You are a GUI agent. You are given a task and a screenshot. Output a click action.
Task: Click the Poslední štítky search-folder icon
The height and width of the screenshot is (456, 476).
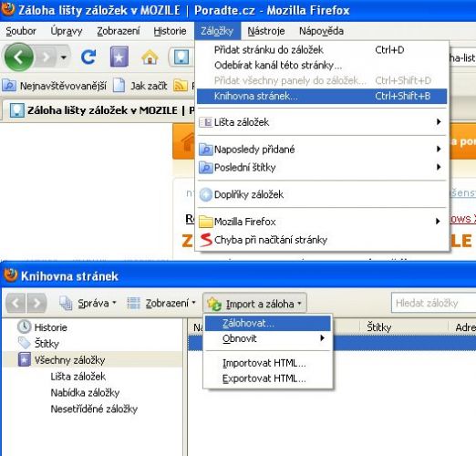(205, 168)
